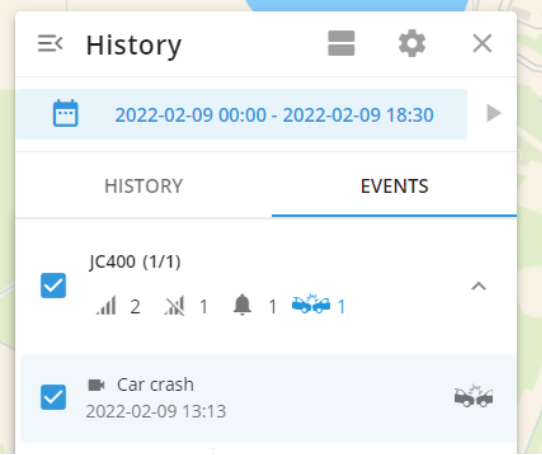Edit the 2022-02-09 date range
Image resolution: width=542 pixels, height=455 pixels.
point(274,115)
